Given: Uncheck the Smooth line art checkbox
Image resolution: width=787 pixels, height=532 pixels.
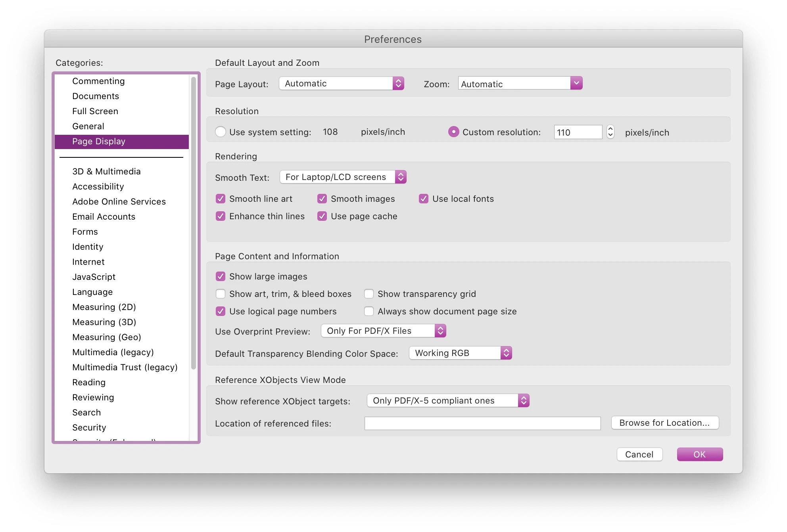Looking at the screenshot, I should point(221,199).
